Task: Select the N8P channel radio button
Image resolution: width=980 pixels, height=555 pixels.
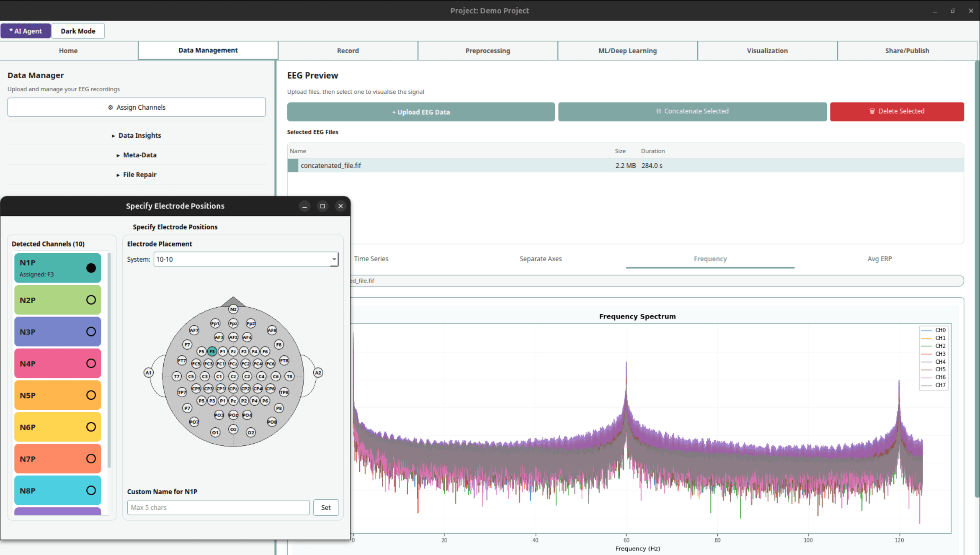Action: [91, 491]
